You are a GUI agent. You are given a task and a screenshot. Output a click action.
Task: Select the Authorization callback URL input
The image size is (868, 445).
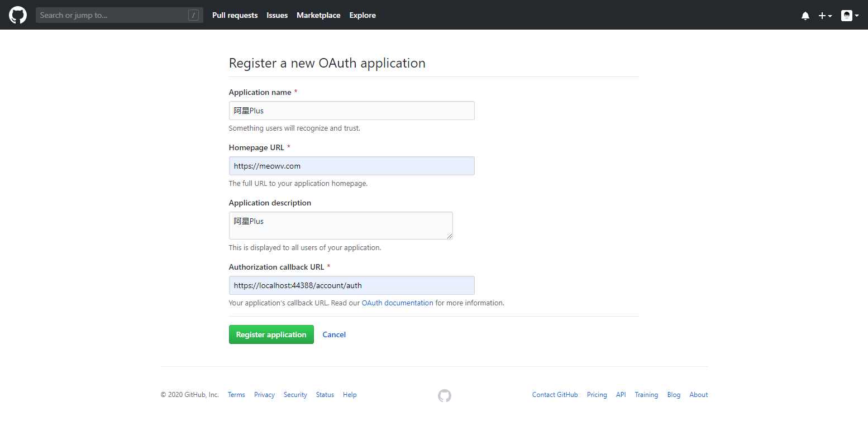(351, 285)
